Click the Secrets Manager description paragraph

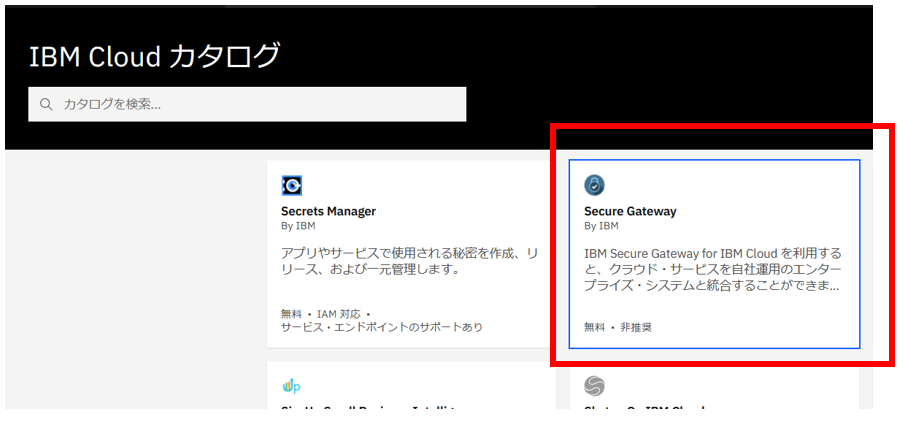[x=410, y=261]
